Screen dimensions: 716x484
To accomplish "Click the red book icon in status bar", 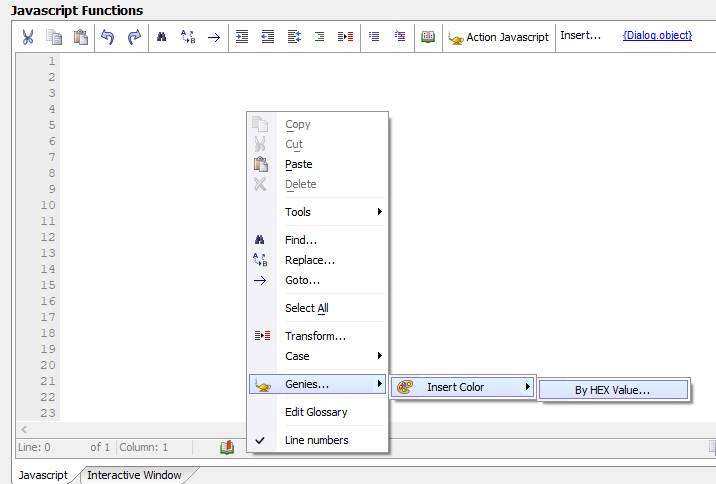I will click(227, 447).
